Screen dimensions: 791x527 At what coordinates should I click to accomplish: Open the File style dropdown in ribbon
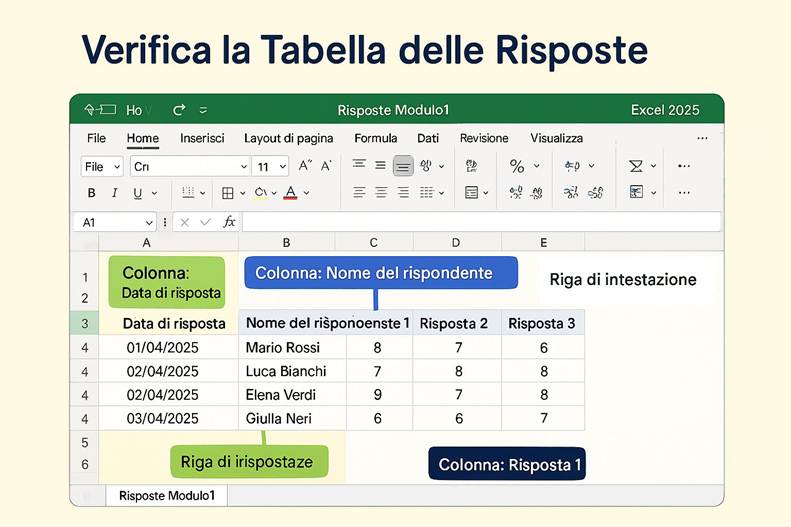102,166
